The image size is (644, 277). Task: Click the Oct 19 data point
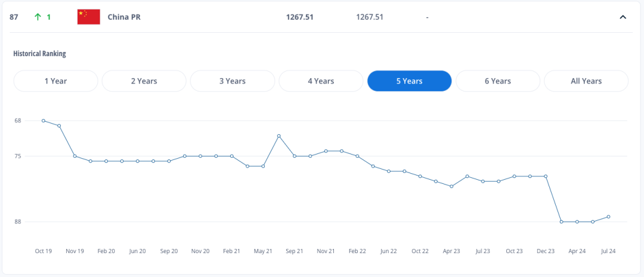click(x=44, y=121)
